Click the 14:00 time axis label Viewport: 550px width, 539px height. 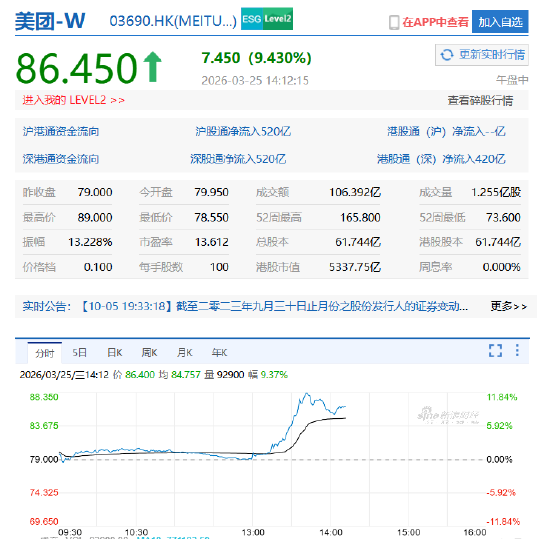point(331,533)
